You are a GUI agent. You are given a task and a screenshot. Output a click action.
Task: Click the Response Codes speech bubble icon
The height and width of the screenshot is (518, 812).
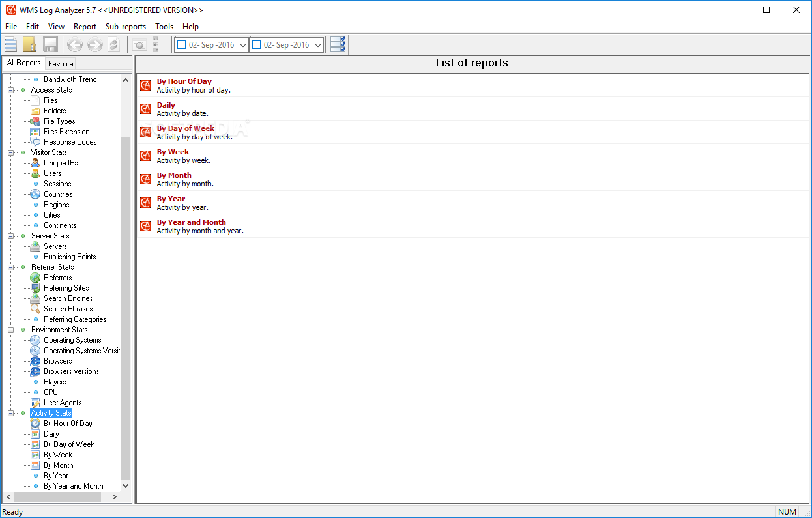[35, 142]
